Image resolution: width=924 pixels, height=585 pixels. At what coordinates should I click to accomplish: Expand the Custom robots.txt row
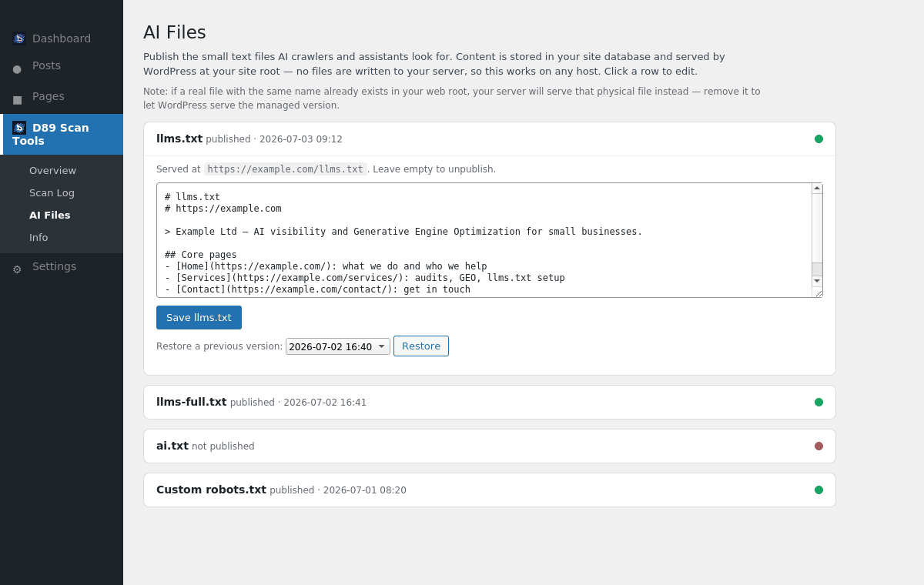click(490, 490)
